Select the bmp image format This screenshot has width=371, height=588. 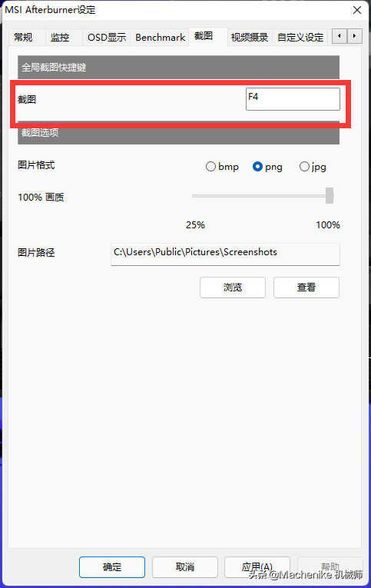(222, 167)
